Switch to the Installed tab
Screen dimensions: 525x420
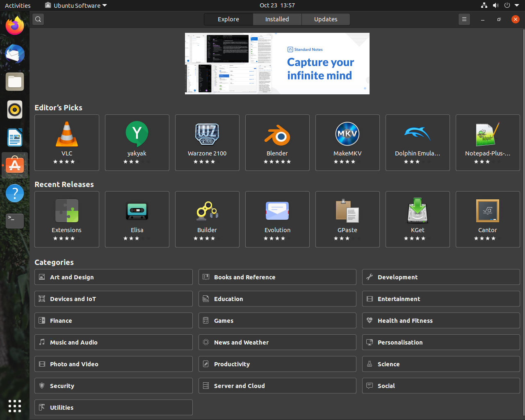click(277, 19)
